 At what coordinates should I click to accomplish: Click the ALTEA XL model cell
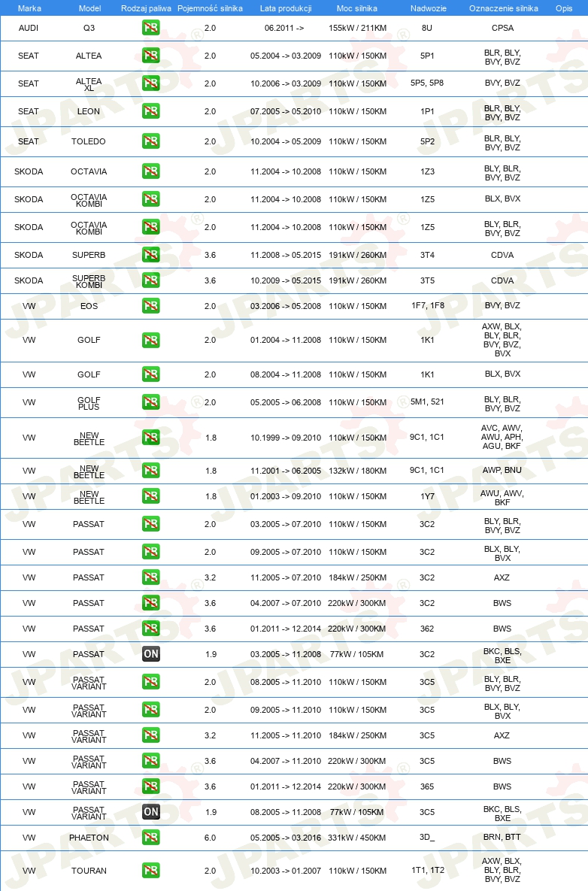pyautogui.click(x=89, y=85)
